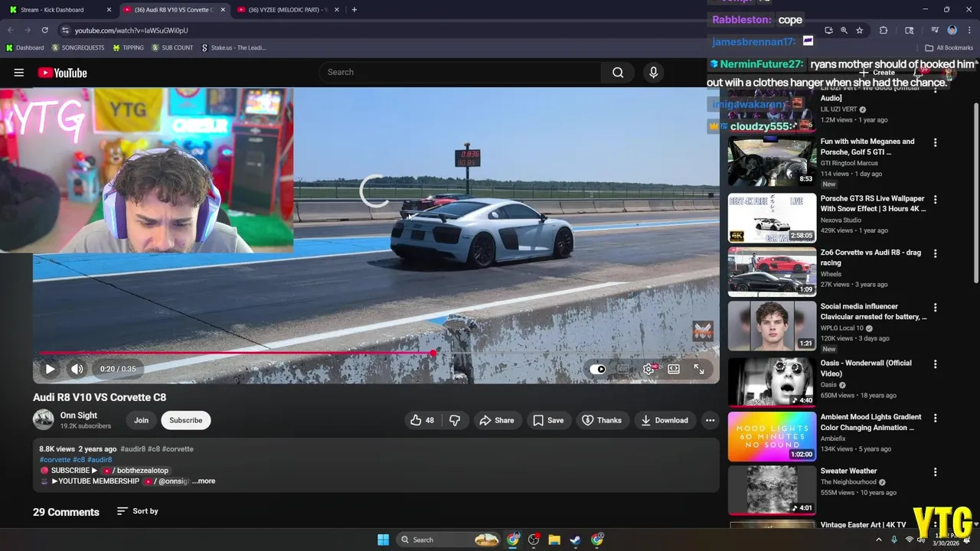Open options for Porsche GT3 RS Wallpaper video
Image resolution: width=980 pixels, height=551 pixels.
coord(935,200)
